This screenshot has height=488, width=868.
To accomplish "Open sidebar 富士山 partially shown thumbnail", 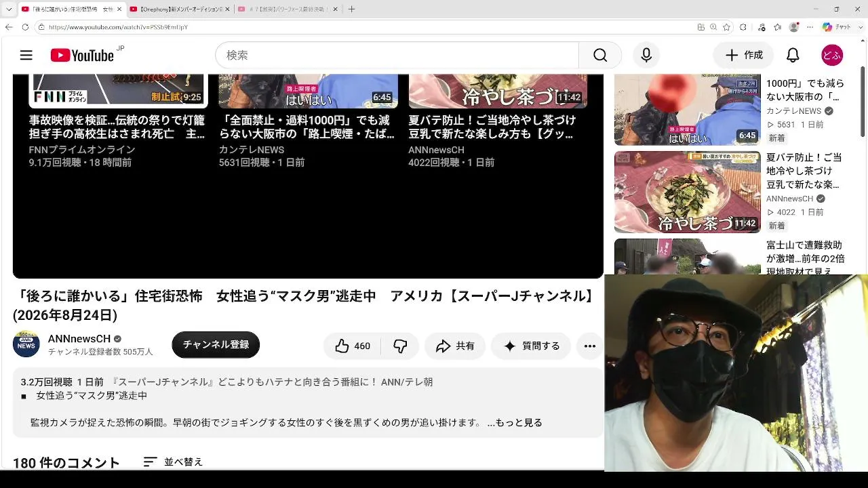I will coord(688,257).
